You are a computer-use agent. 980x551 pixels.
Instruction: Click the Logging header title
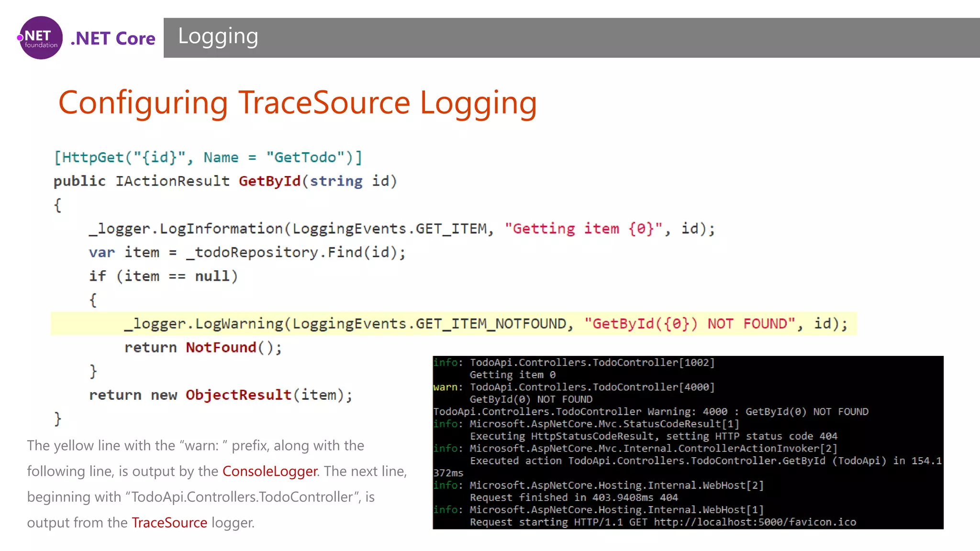(218, 36)
